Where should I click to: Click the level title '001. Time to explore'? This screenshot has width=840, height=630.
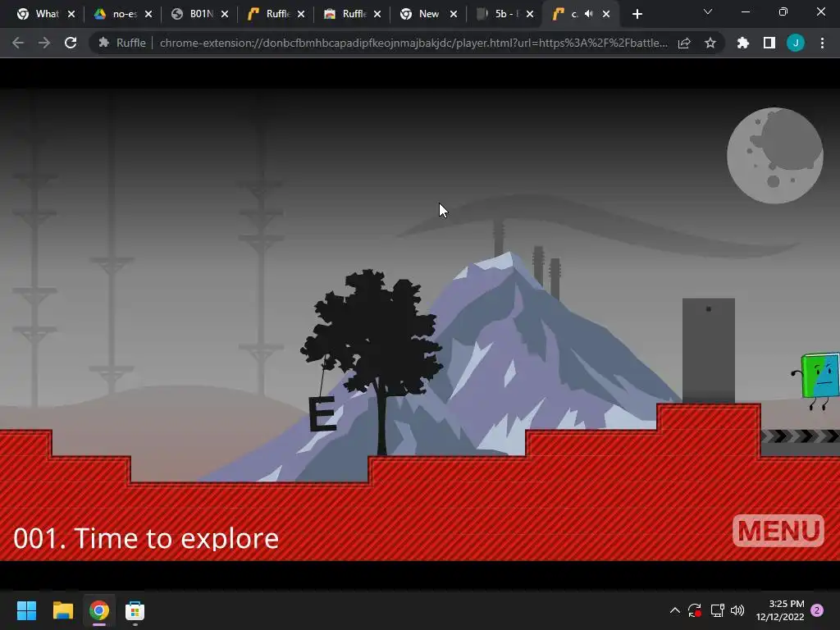coord(146,538)
